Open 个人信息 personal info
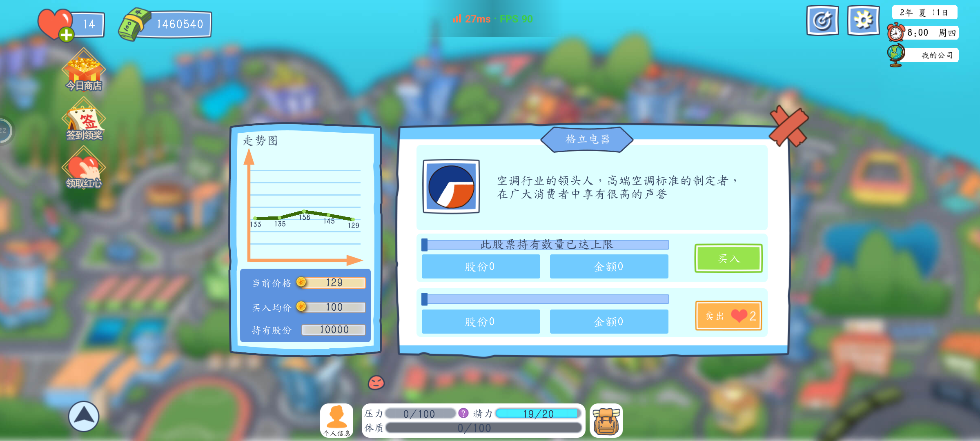The width and height of the screenshot is (980, 441). pyautogui.click(x=337, y=420)
